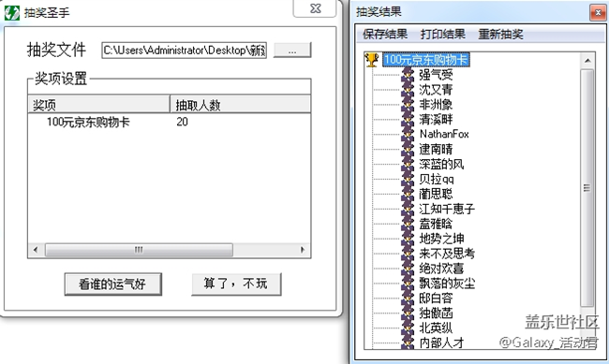Click the 抽取人数 column header
This screenshot has height=364, width=609.
point(240,105)
